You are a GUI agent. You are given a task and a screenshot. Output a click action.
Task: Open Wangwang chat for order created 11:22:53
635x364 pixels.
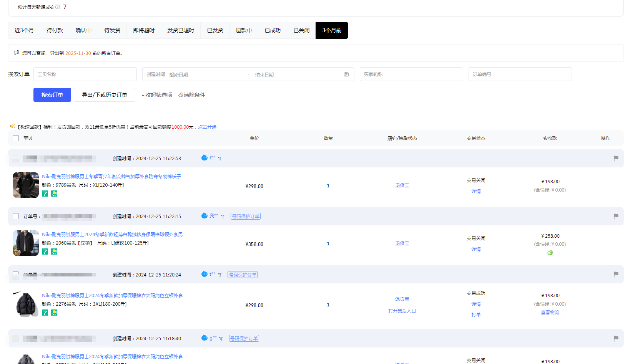[x=204, y=157]
